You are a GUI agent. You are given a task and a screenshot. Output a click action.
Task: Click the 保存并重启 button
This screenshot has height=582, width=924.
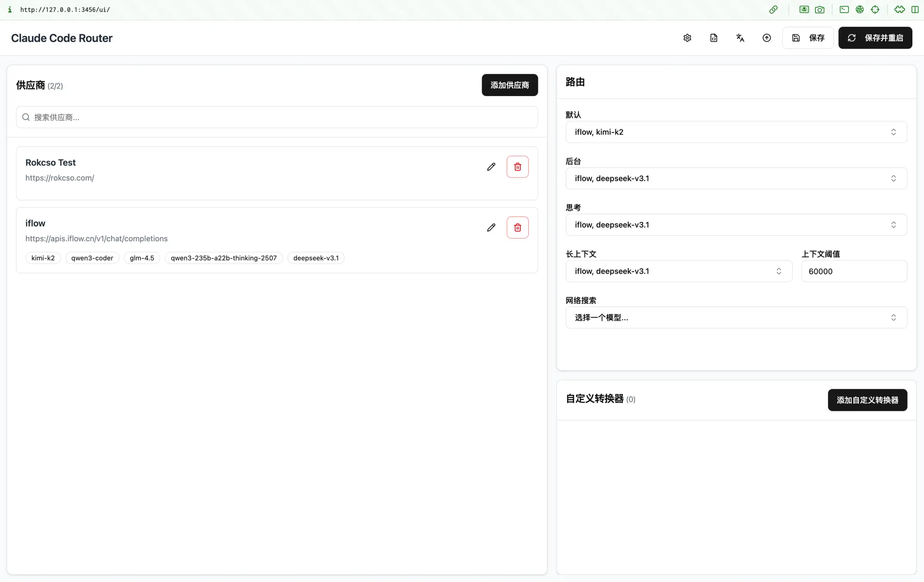875,38
